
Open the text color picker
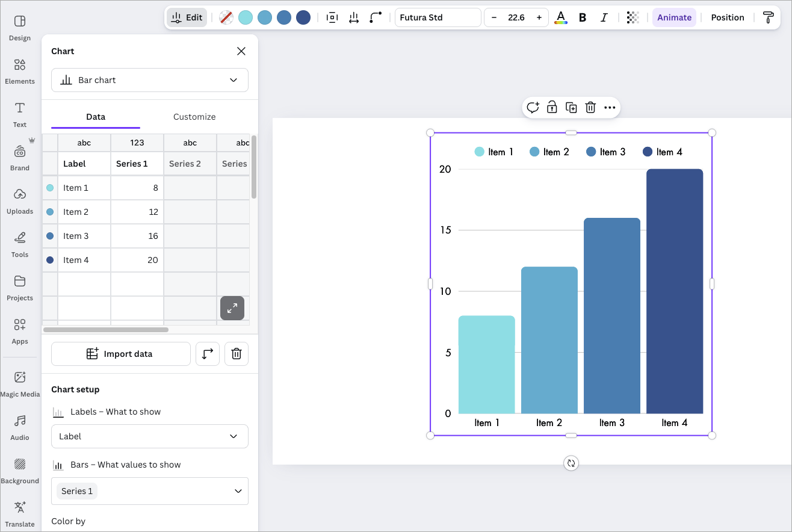point(560,17)
